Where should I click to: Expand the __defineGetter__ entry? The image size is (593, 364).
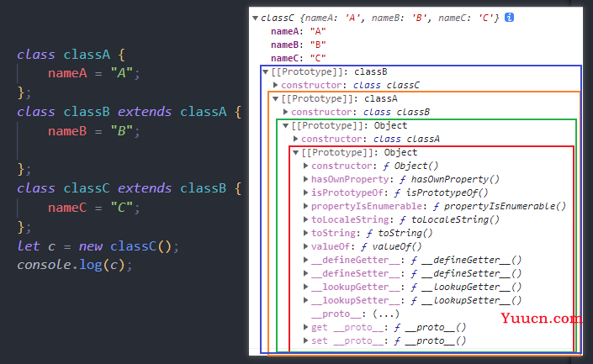[x=306, y=260]
